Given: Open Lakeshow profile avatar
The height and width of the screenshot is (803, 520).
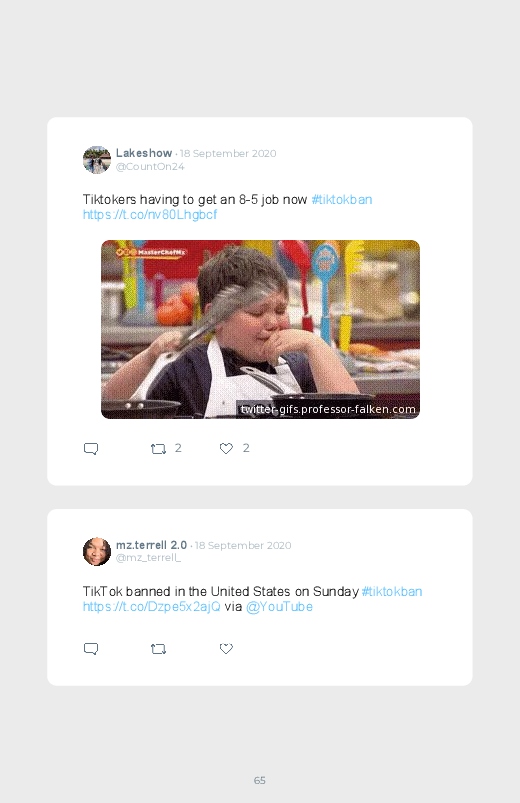Looking at the screenshot, I should coord(97,160).
